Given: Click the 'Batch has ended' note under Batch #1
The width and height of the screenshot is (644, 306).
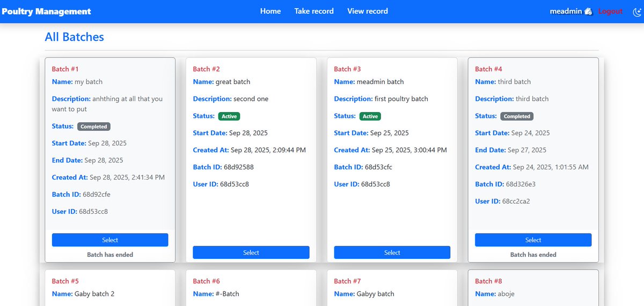Looking at the screenshot, I should (110, 255).
